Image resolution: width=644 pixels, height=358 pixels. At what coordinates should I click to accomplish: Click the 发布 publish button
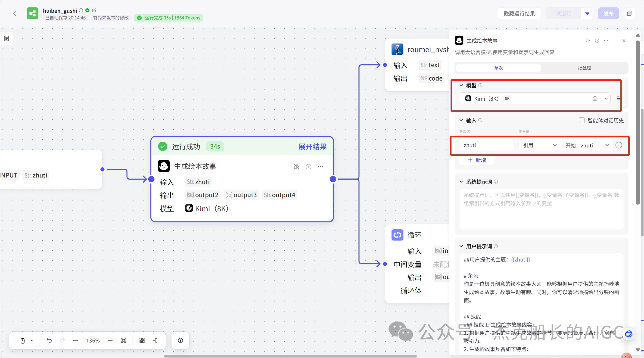(609, 13)
